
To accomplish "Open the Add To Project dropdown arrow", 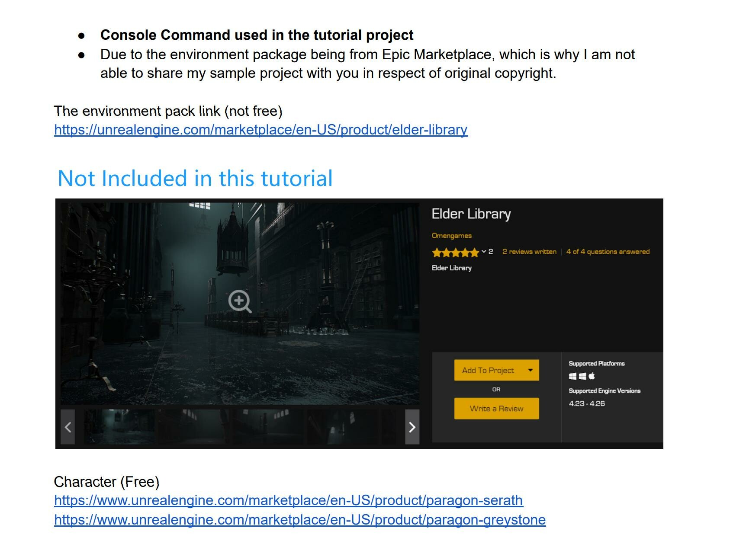I will [531, 370].
